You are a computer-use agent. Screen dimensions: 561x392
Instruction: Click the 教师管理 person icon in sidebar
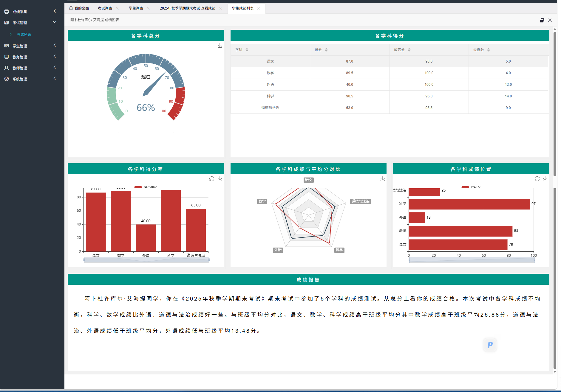pos(7,68)
